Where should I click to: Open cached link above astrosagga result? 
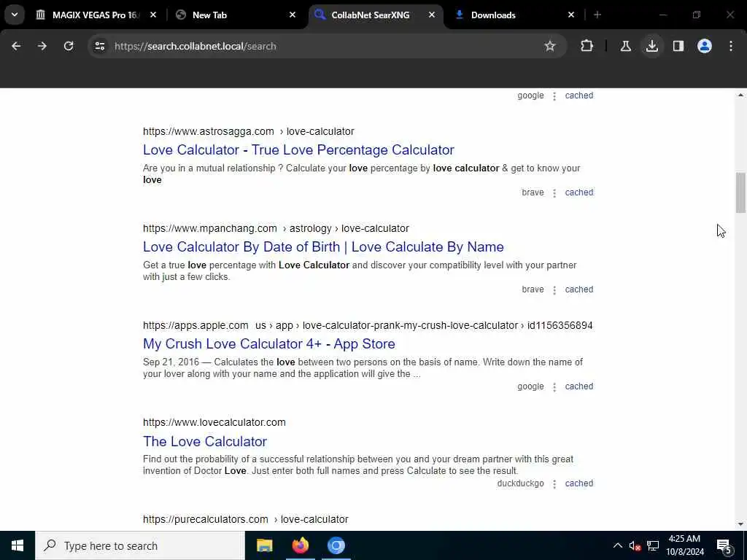[578, 96]
